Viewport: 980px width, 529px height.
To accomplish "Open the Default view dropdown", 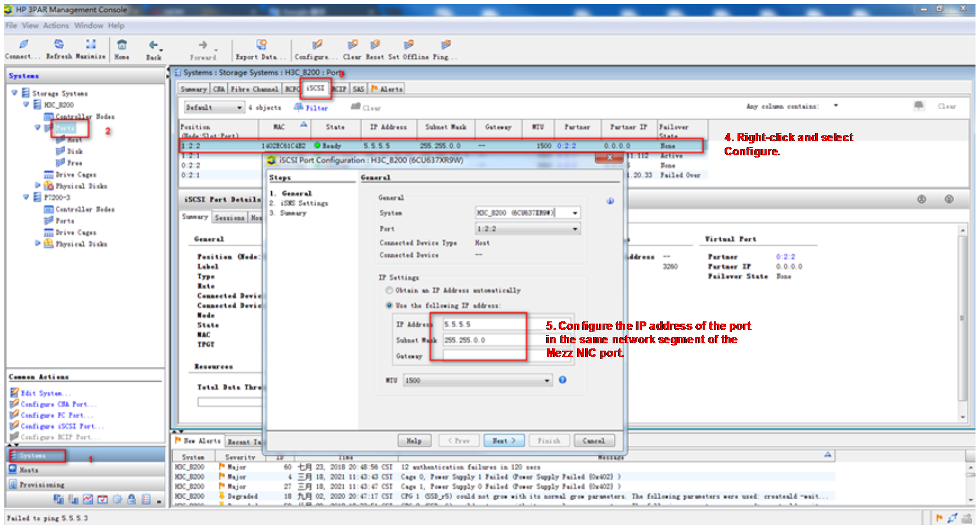I will tap(239, 107).
